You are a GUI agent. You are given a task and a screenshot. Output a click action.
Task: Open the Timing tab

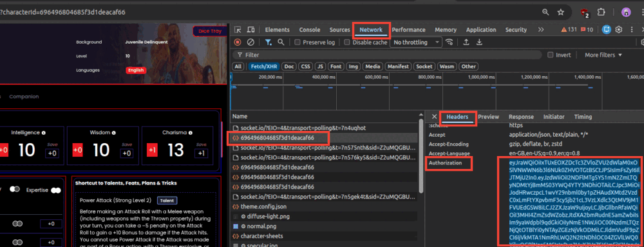[x=583, y=117]
